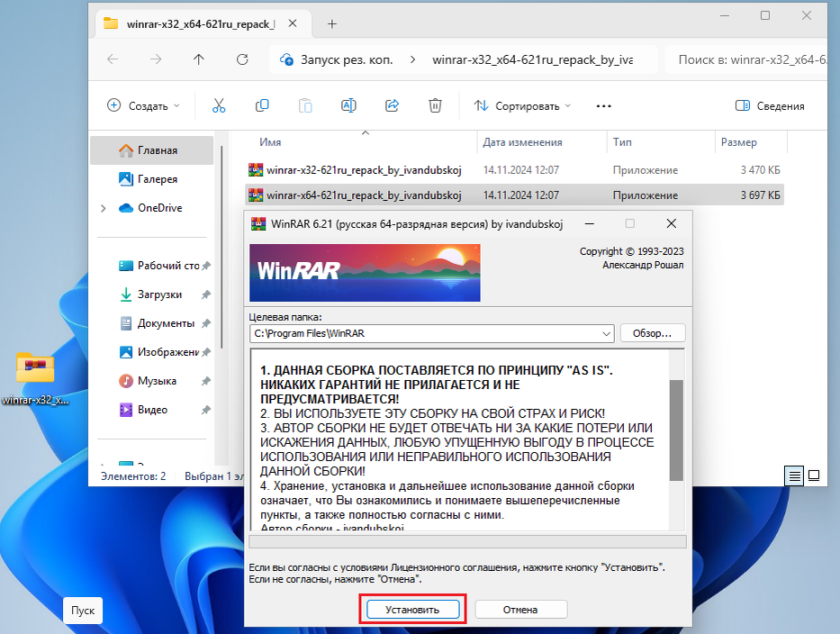Click the pin icon next to Документы
Image resolution: width=840 pixels, height=634 pixels.
click(206, 323)
